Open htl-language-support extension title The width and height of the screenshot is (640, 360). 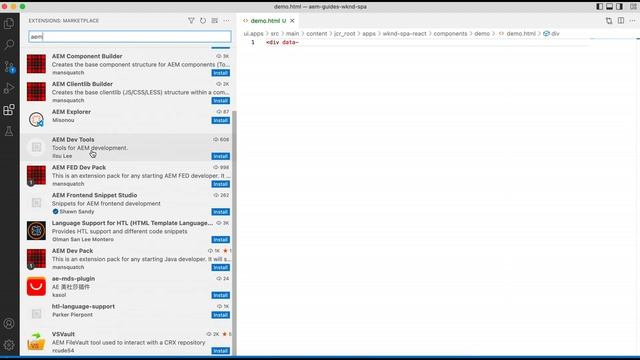point(83,307)
